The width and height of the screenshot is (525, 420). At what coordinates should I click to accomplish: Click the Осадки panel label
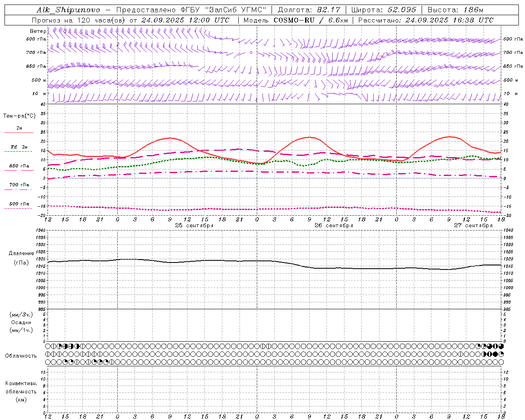[x=21, y=322]
